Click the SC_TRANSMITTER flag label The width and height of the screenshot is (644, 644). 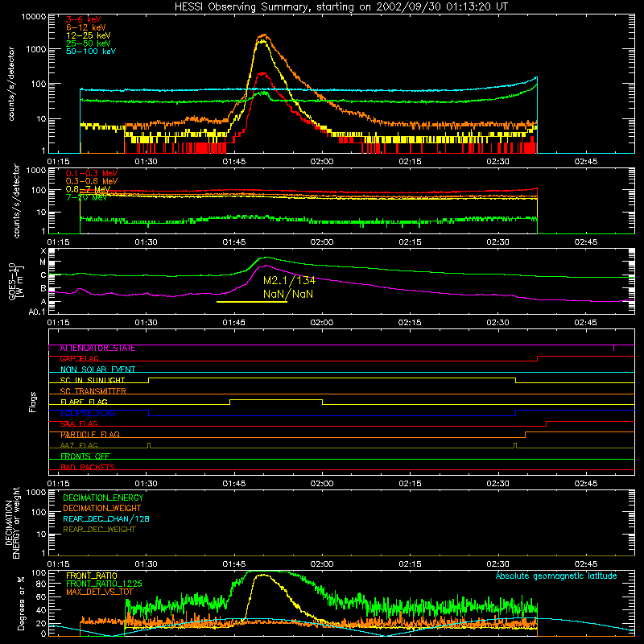93,391
